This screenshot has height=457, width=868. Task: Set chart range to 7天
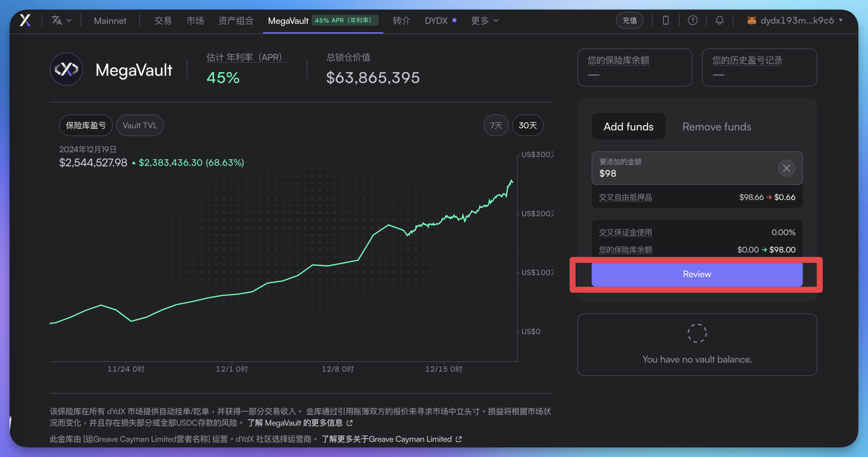[496, 125]
